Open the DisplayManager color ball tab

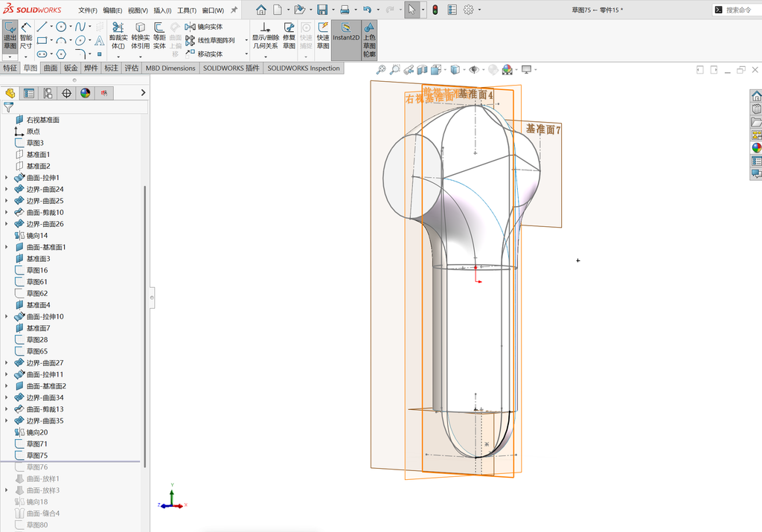click(x=86, y=93)
